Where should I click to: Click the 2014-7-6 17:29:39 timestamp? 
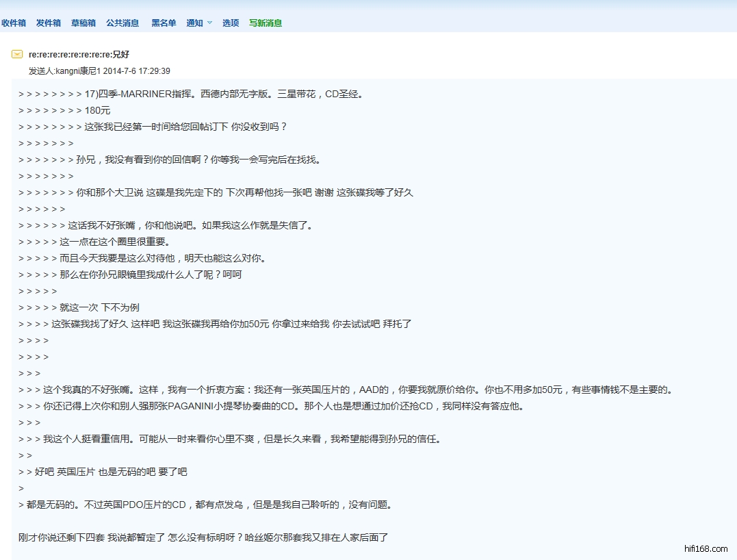point(137,71)
